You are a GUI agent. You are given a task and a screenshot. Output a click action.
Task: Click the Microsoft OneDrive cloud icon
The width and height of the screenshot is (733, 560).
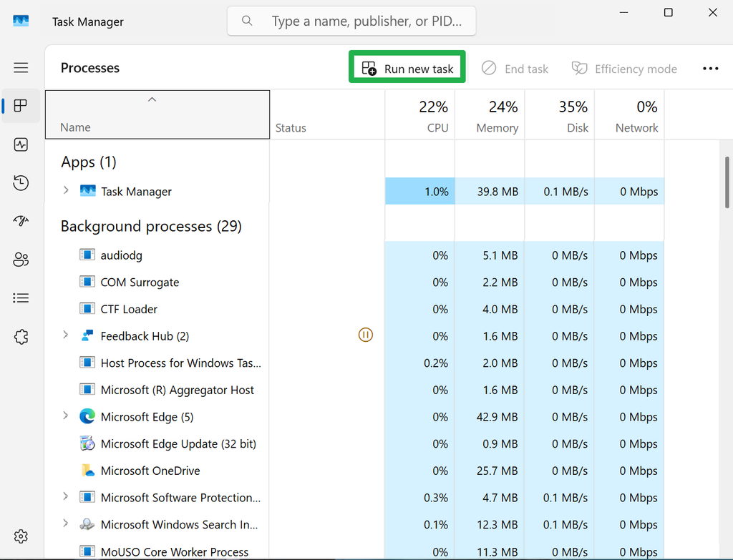[x=87, y=471]
